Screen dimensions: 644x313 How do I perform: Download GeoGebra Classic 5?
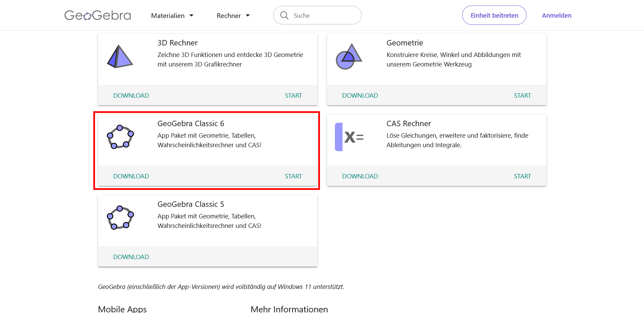(x=131, y=257)
